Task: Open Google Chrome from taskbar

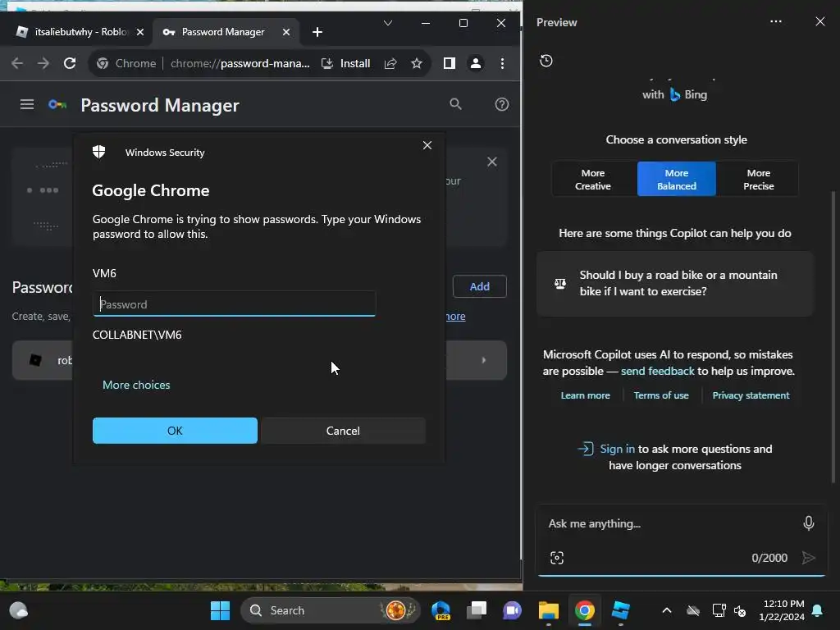Action: pyautogui.click(x=584, y=610)
